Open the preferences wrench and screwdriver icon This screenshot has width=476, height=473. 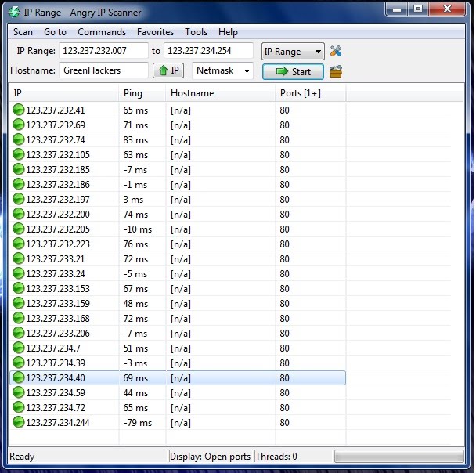pyautogui.click(x=336, y=51)
